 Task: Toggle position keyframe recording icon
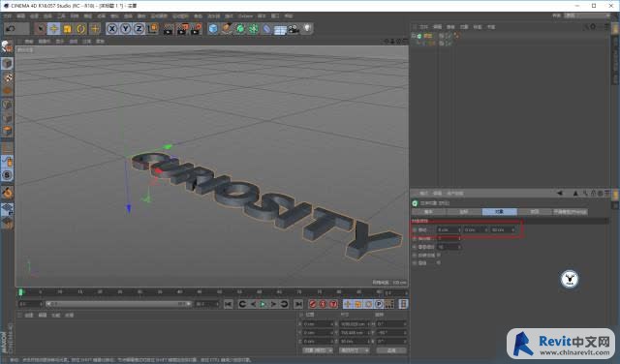(x=347, y=304)
